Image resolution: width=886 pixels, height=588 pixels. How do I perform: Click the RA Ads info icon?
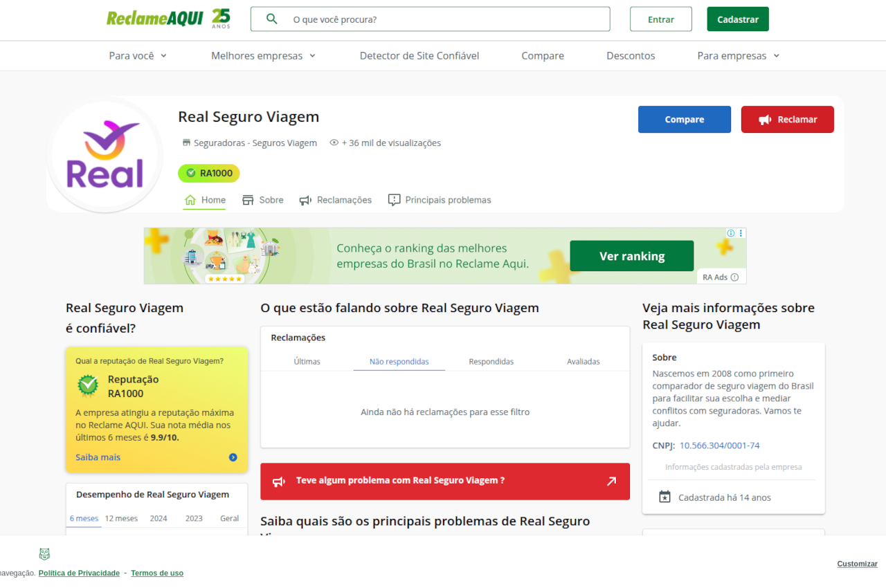(734, 277)
